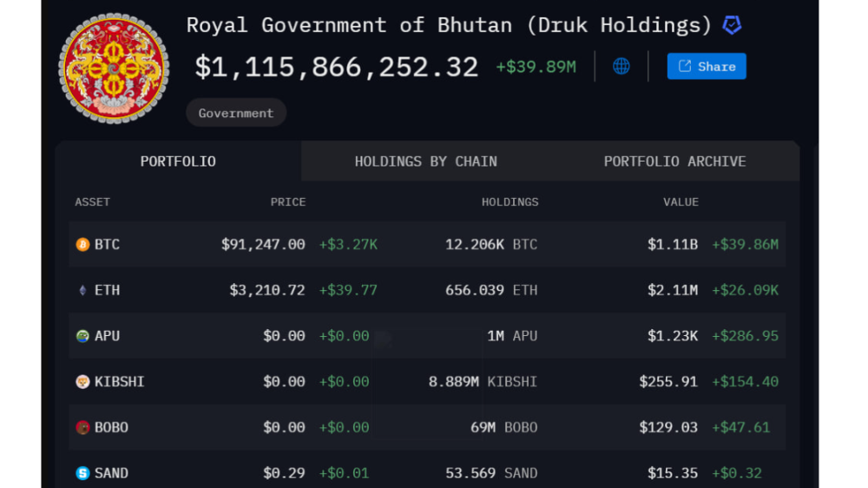Click the BOBO value $129.03
This screenshot has width=868, height=488.
(668, 427)
